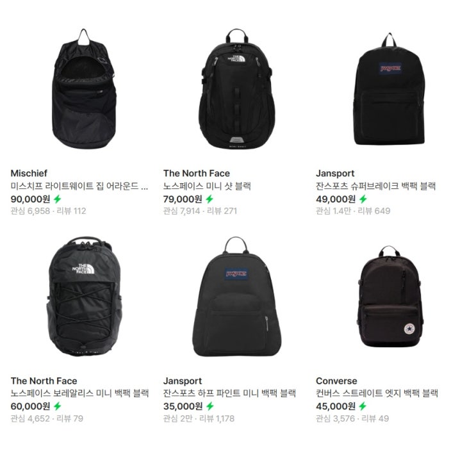Open product title 노스페이스 미니 샷 블랙
476x476 pixels.
207,186
